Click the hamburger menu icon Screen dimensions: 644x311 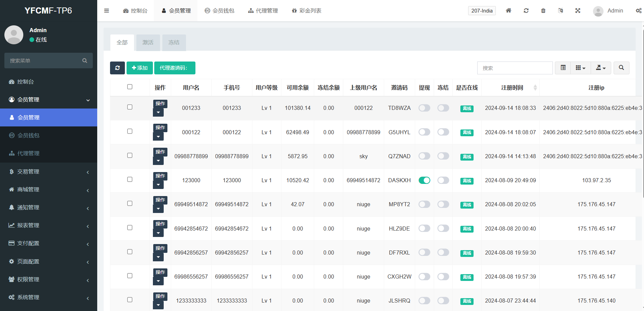[107, 10]
